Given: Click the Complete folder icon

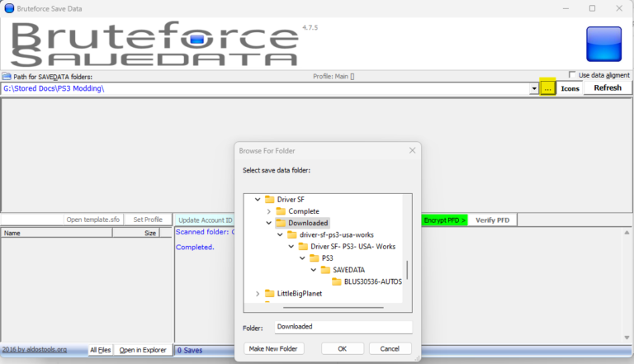Looking at the screenshot, I should pyautogui.click(x=281, y=211).
